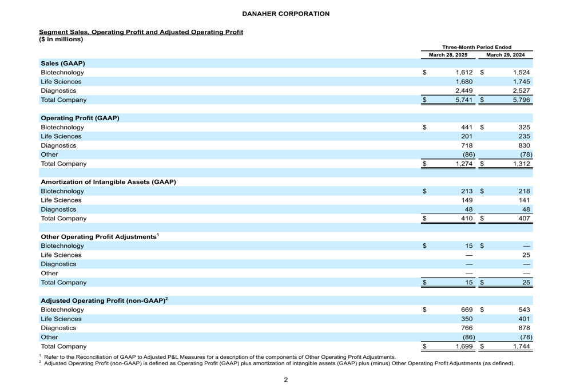Click footnote 1 about Reconciliation of GAAP
The image size is (572, 392).
pyautogui.click(x=217, y=357)
